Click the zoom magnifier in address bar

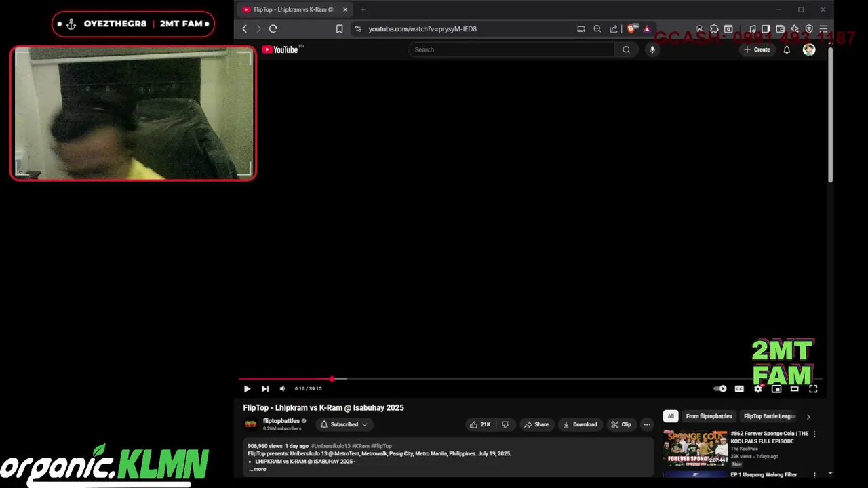tap(597, 28)
